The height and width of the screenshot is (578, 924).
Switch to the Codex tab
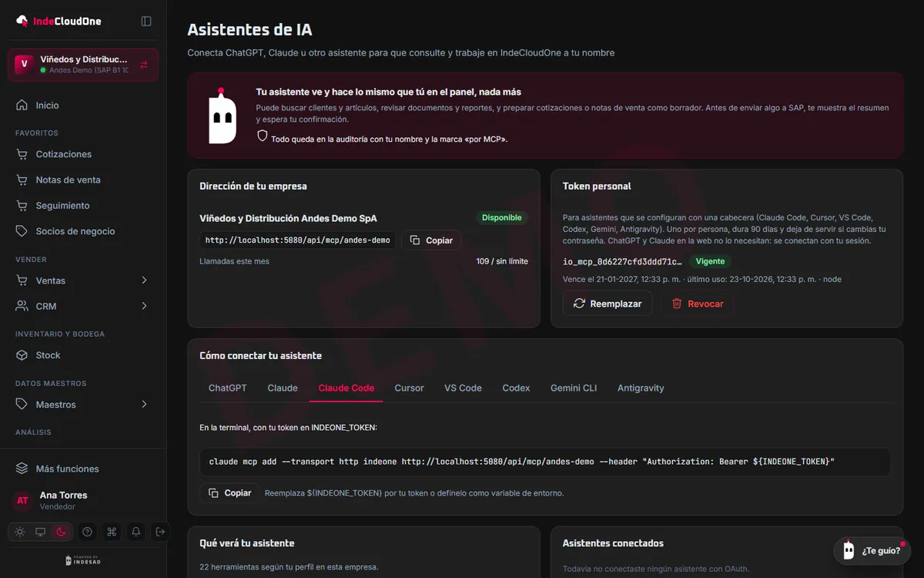(516, 388)
